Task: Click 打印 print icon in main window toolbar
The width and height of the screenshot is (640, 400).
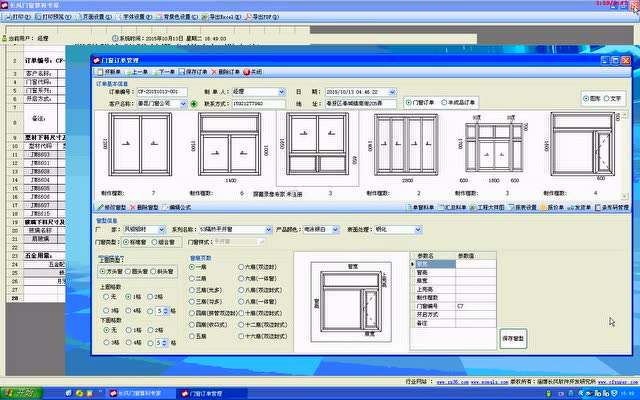Action: pos(18,17)
